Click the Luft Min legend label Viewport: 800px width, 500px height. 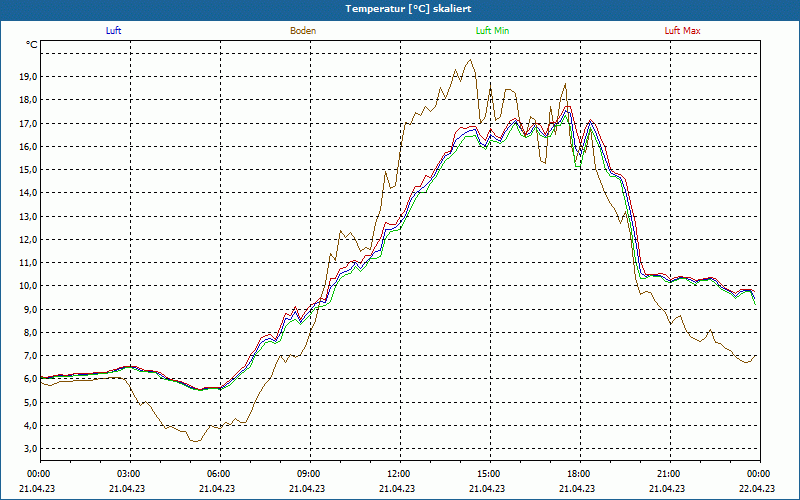pyautogui.click(x=493, y=31)
